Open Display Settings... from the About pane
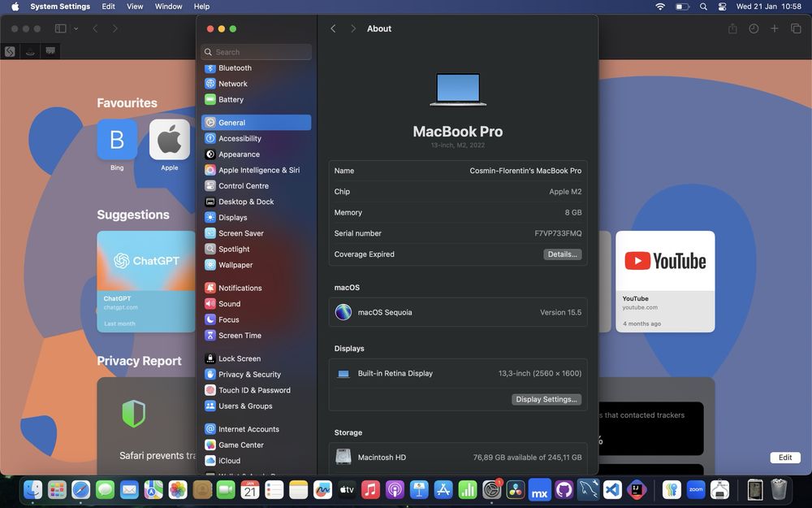The image size is (812, 508). (546, 399)
